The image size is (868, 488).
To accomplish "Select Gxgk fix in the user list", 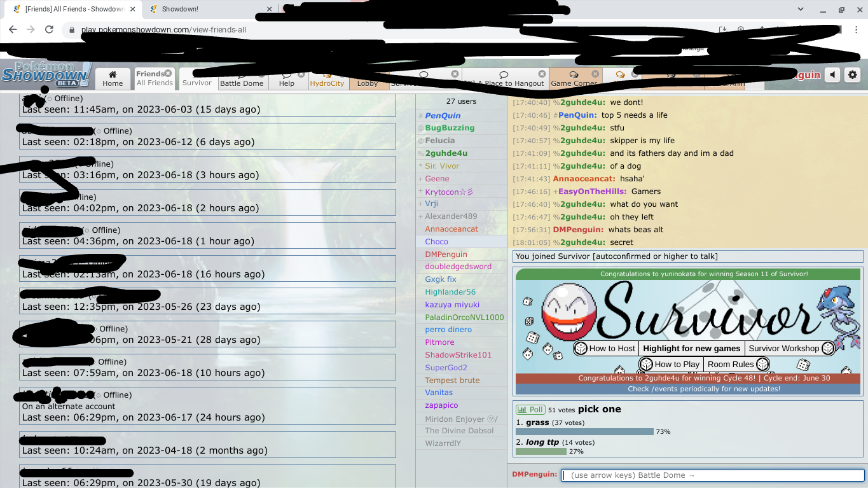I will click(x=441, y=279).
